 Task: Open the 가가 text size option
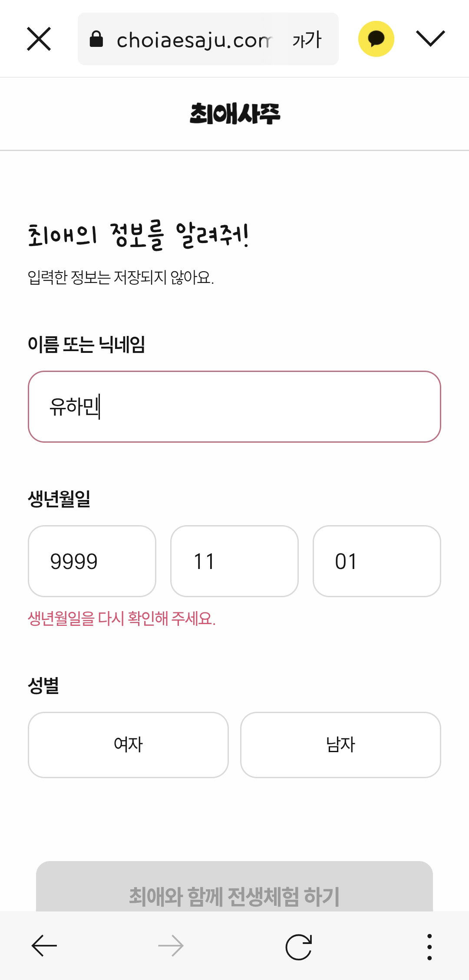[x=307, y=39]
